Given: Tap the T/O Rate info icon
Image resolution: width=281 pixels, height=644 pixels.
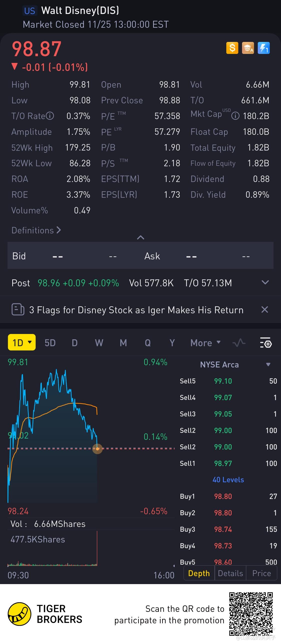Looking at the screenshot, I should [x=50, y=116].
